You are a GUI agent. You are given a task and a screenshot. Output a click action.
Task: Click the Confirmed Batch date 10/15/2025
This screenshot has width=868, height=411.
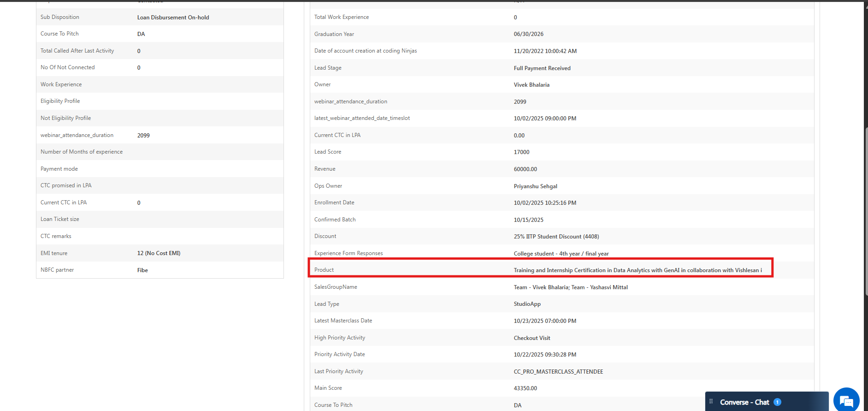pos(528,220)
